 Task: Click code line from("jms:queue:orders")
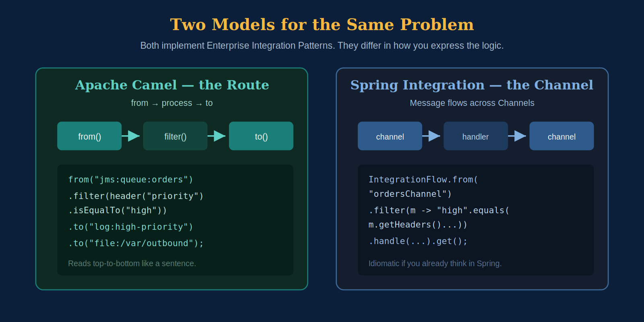(x=131, y=180)
